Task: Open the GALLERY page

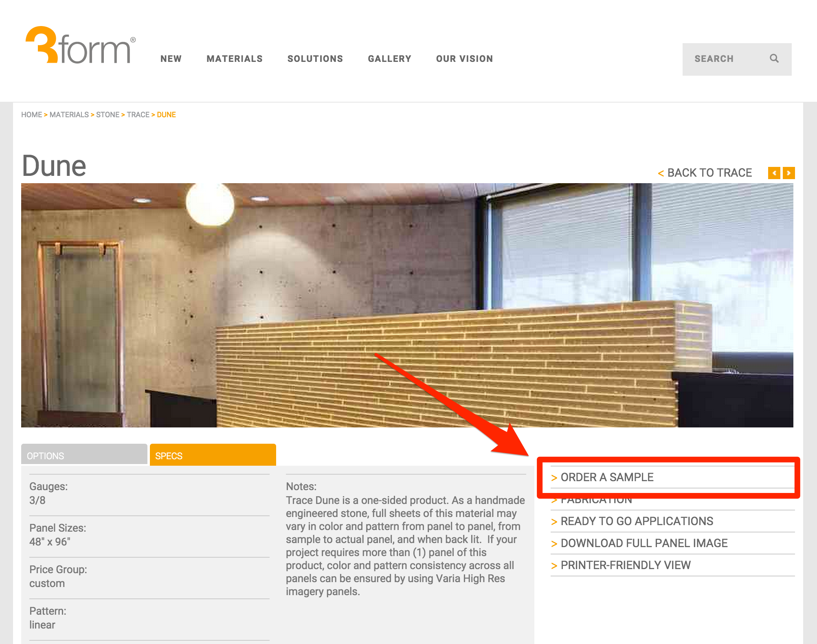Action: (389, 59)
